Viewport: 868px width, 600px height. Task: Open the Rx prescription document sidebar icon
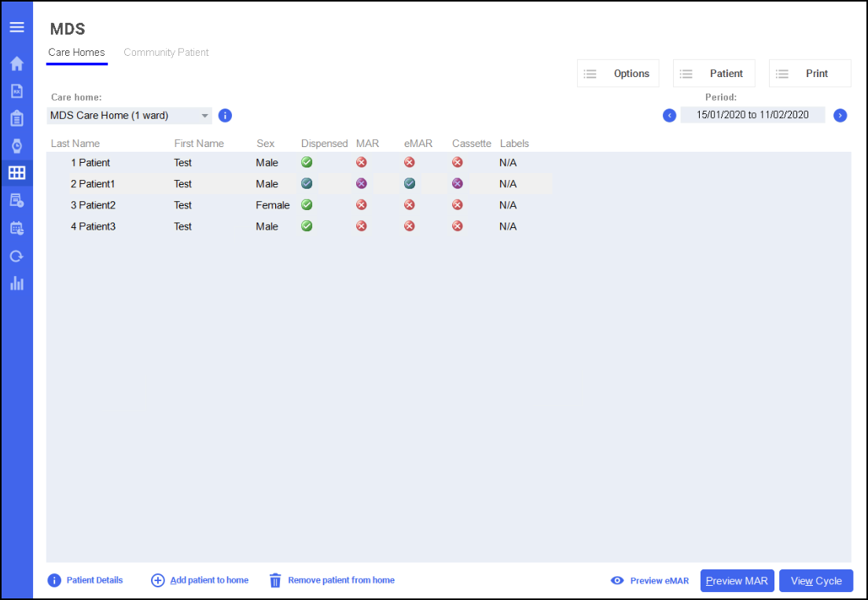17,91
